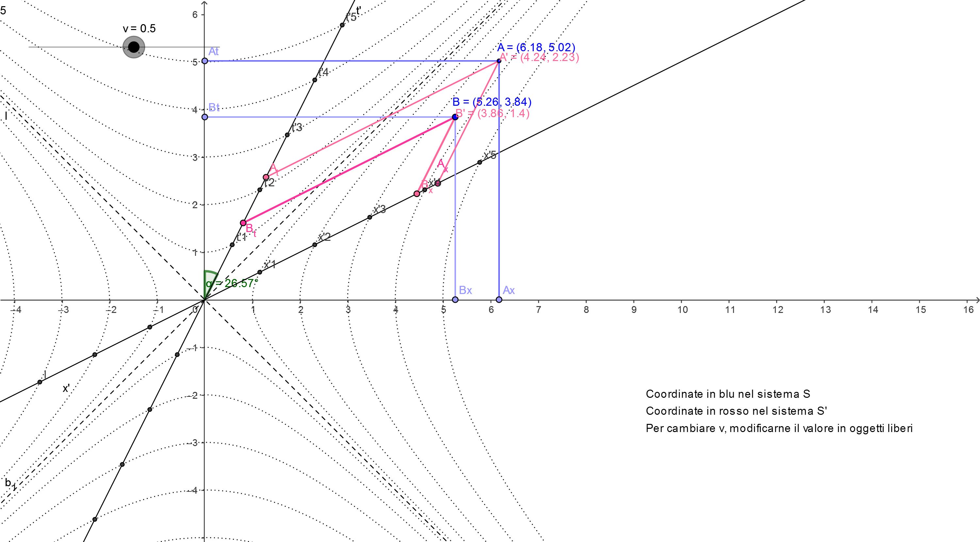Click the t'5 tick point
The image size is (980, 542).
(x=342, y=25)
